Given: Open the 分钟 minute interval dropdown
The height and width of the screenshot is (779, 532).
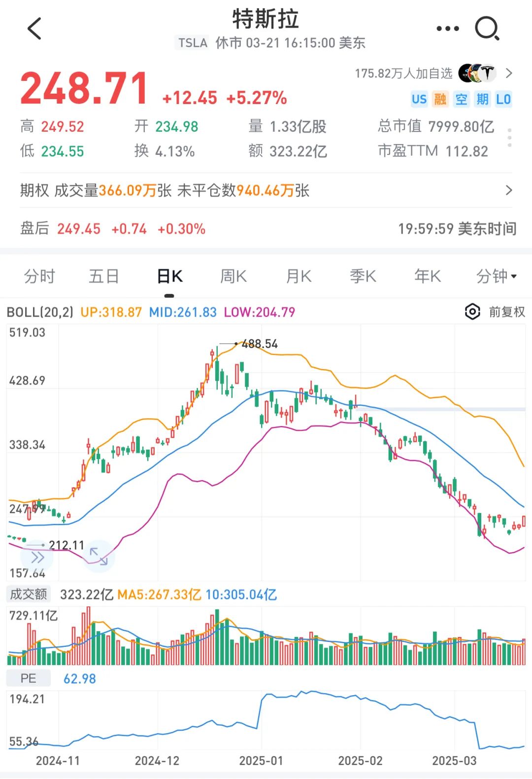Looking at the screenshot, I should [x=496, y=276].
